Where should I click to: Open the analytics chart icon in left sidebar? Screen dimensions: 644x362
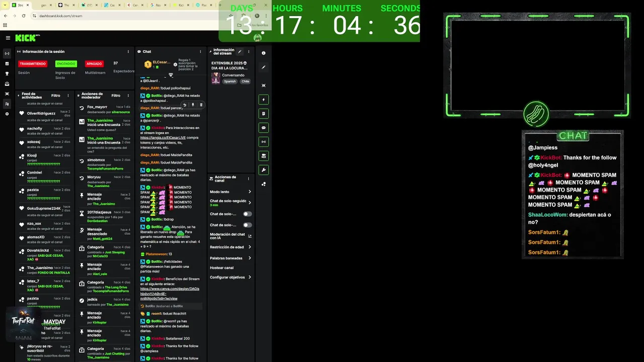point(7,63)
